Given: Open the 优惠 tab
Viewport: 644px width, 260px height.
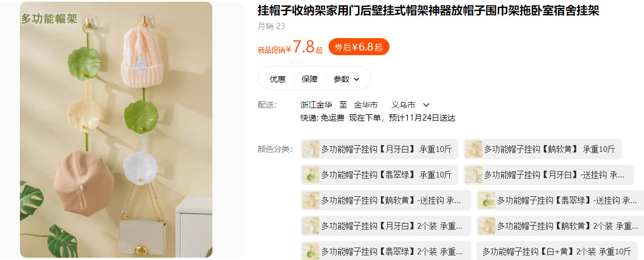Looking at the screenshot, I should click(x=278, y=79).
